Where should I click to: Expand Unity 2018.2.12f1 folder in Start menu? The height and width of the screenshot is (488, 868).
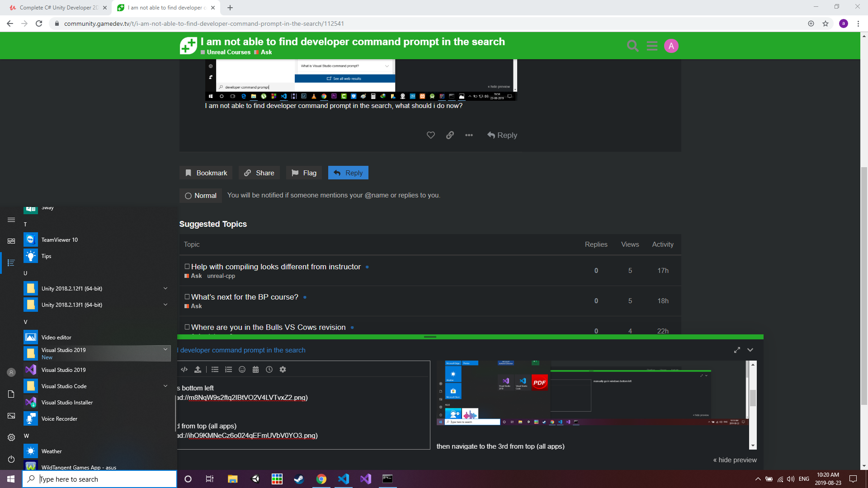[x=165, y=288]
